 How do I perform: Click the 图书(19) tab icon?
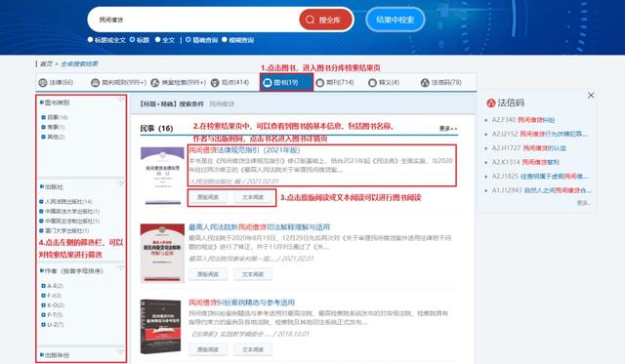267,82
